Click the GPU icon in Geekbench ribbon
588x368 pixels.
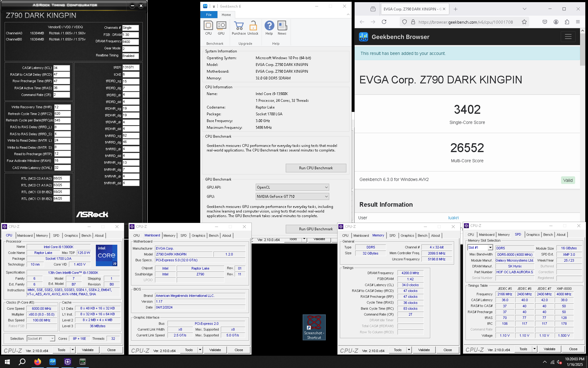pos(221,28)
